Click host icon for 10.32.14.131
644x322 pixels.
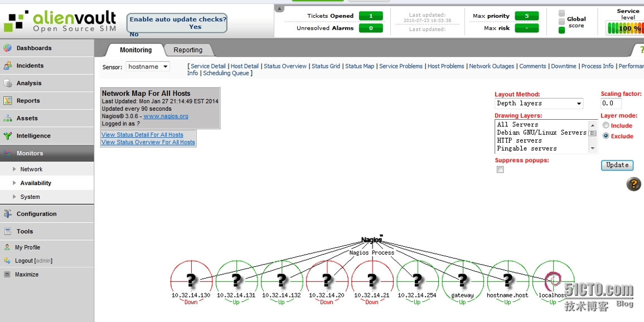pos(236,281)
